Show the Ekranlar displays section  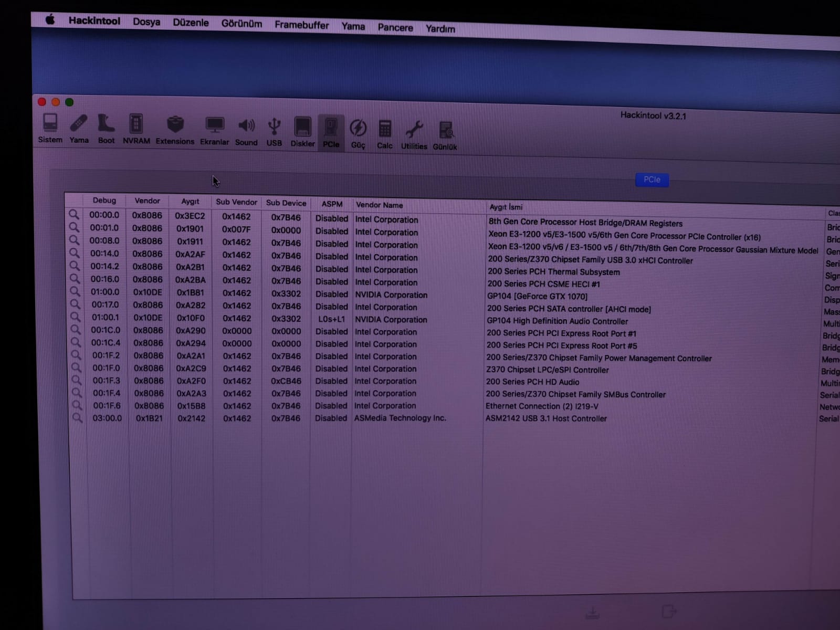pos(214,130)
